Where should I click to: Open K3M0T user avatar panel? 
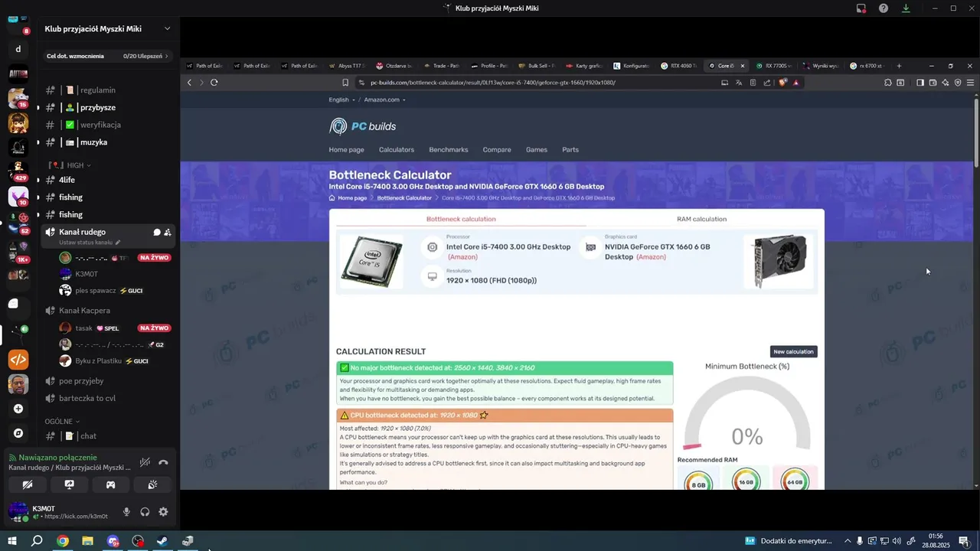(x=18, y=512)
